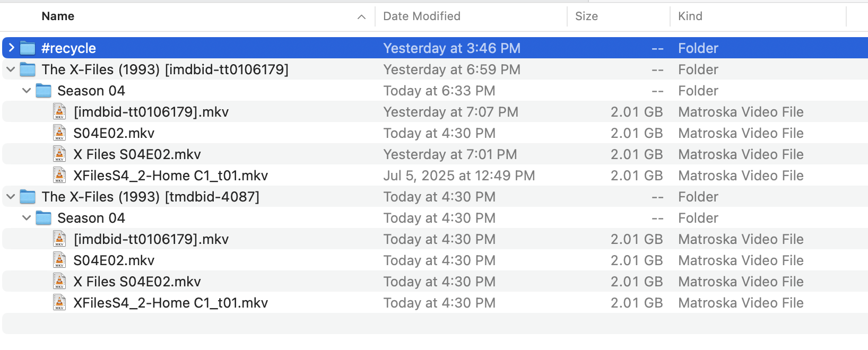Click MKV icon of file modified Yesterday 7:07 PM
The image size is (868, 350).
(x=59, y=112)
